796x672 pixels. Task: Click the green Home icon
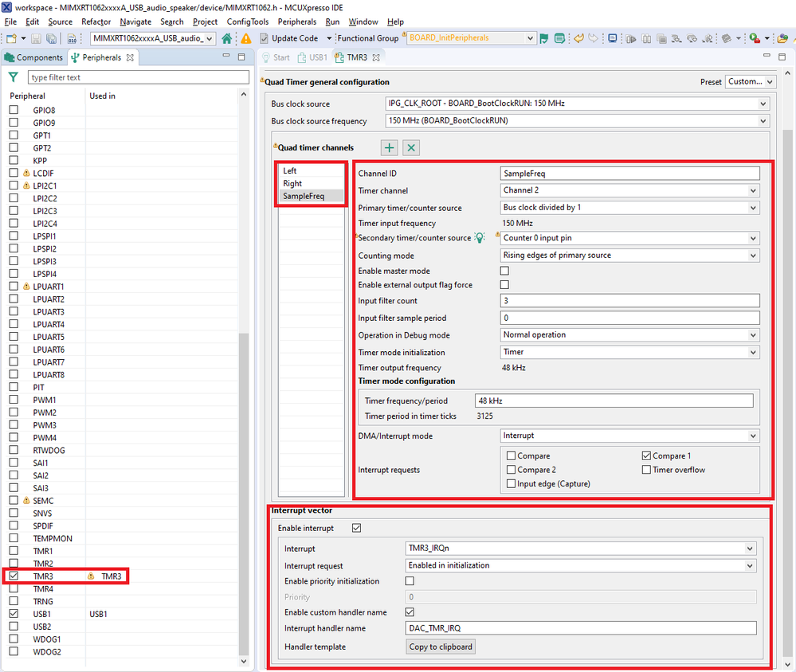coord(227,38)
